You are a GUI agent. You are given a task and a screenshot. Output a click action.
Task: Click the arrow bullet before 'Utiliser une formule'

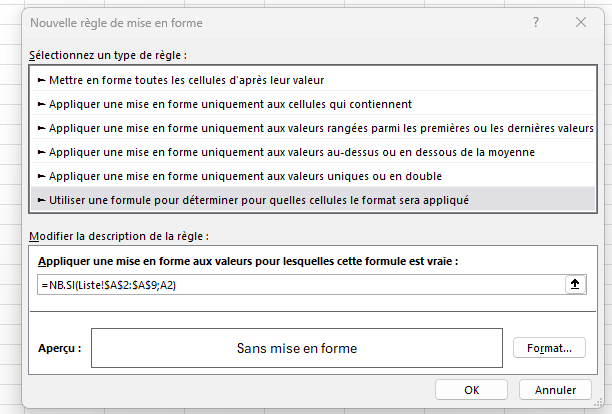click(x=41, y=199)
